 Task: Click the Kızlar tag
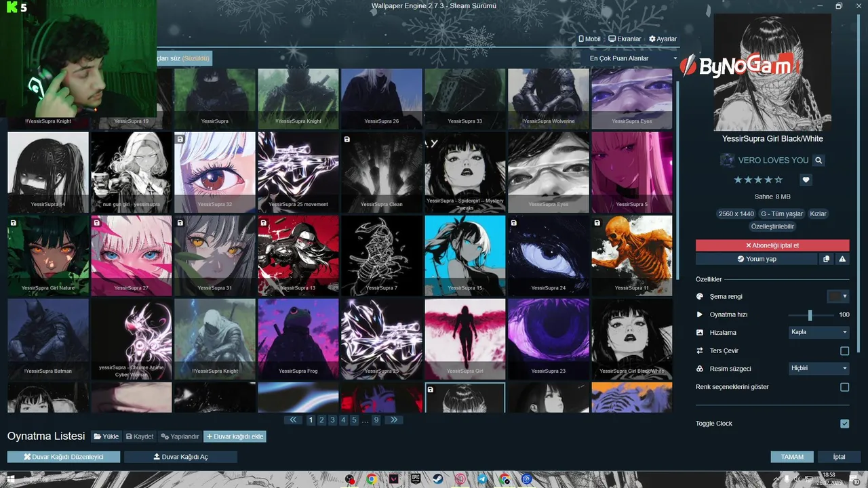tap(818, 213)
